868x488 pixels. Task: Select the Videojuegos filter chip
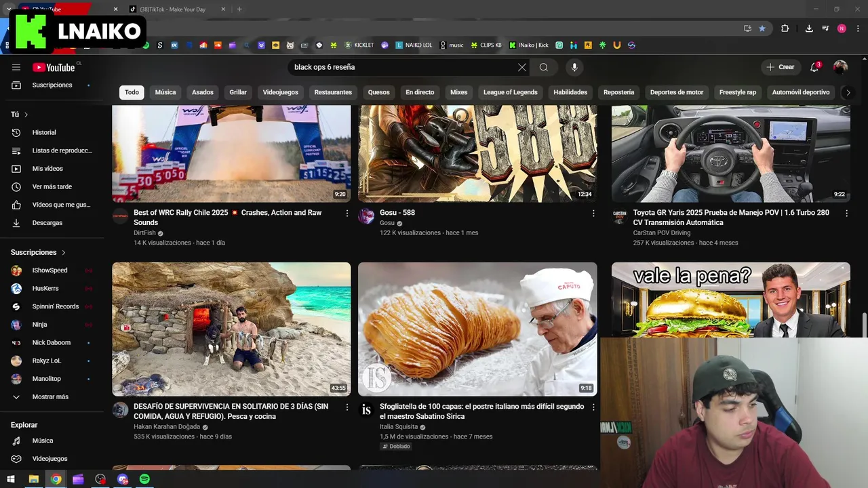pyautogui.click(x=281, y=92)
